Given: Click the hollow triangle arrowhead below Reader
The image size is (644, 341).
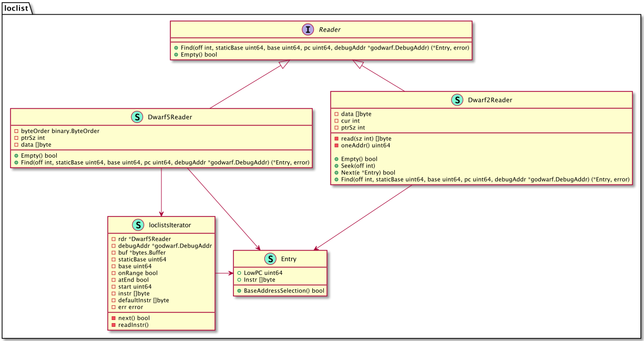Looking at the screenshot, I should (x=284, y=63).
